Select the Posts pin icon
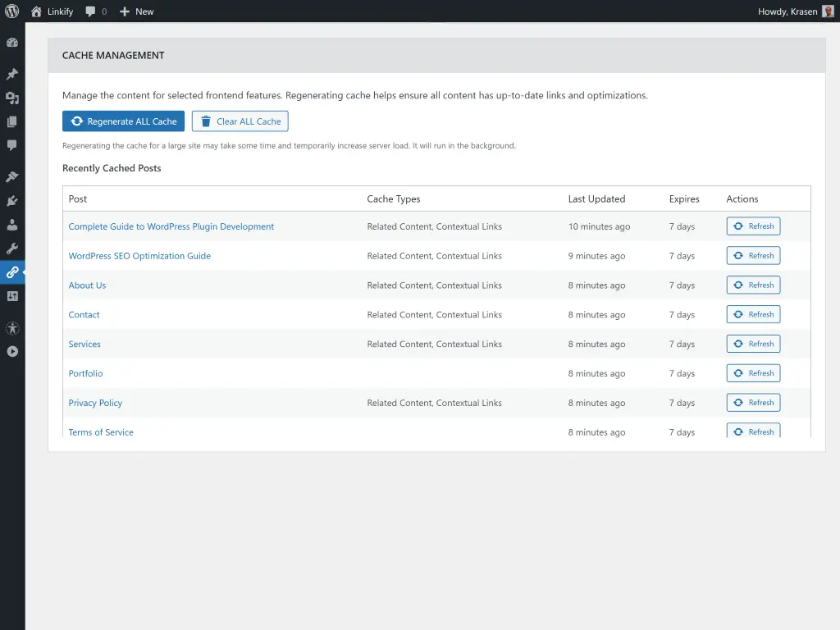Viewport: 840px width, 630px height. tap(12, 74)
